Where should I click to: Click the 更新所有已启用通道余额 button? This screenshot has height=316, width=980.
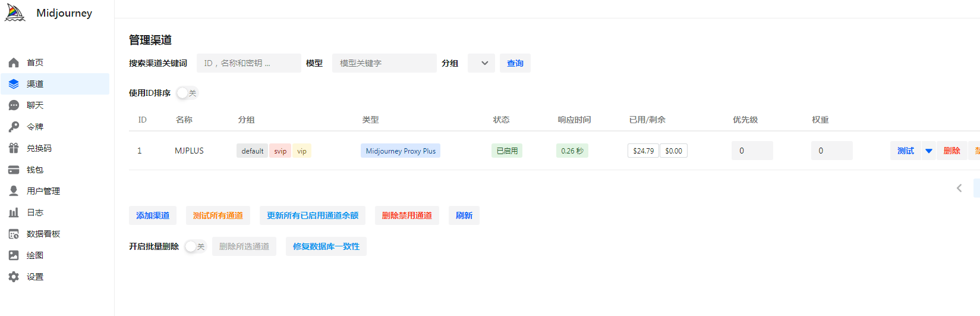[313, 215]
